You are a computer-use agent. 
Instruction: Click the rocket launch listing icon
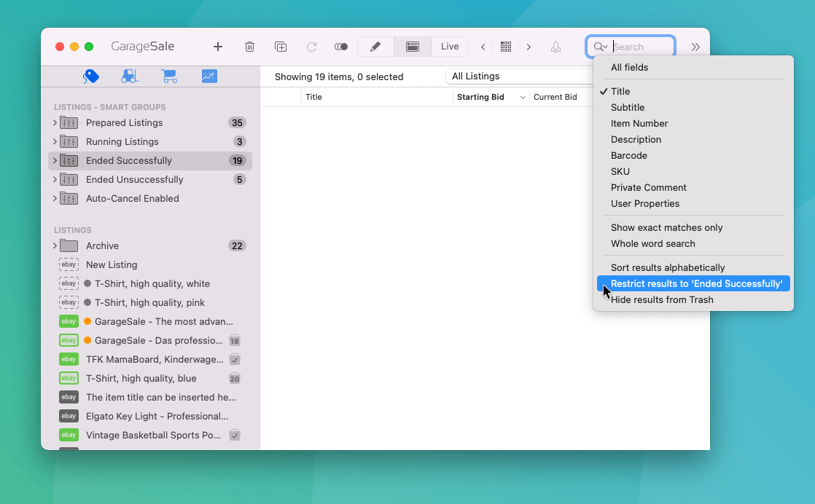(555, 47)
